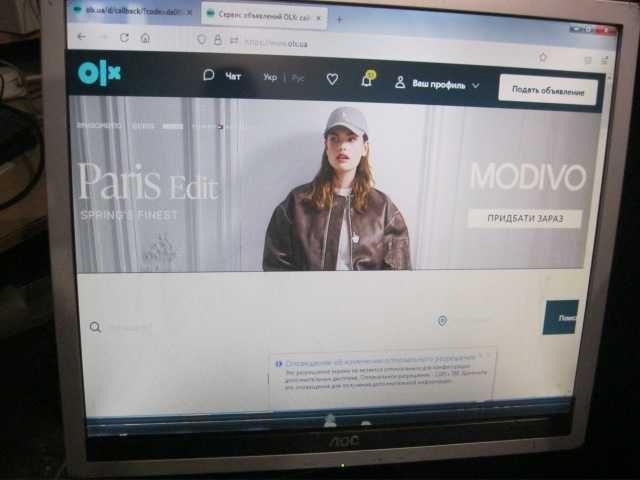Image resolution: width=640 pixels, height=480 pixels.
Task: Open the chat speech-bubble icon
Action: [x=209, y=75]
